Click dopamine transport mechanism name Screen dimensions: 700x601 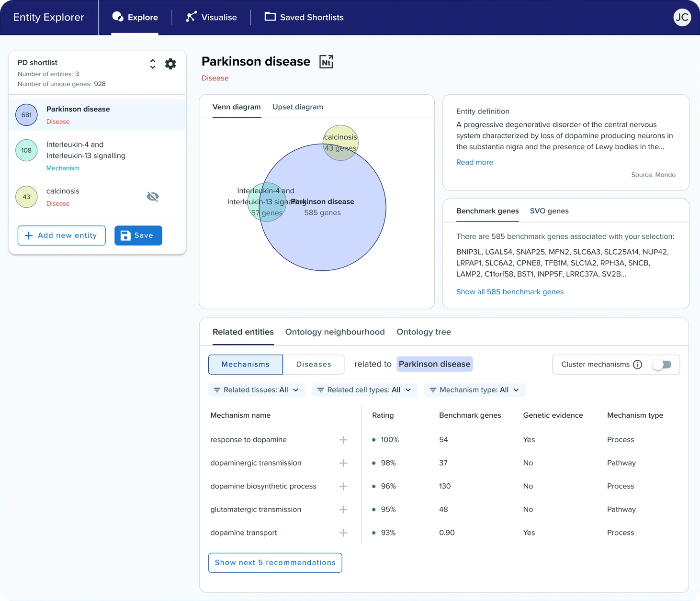click(244, 533)
